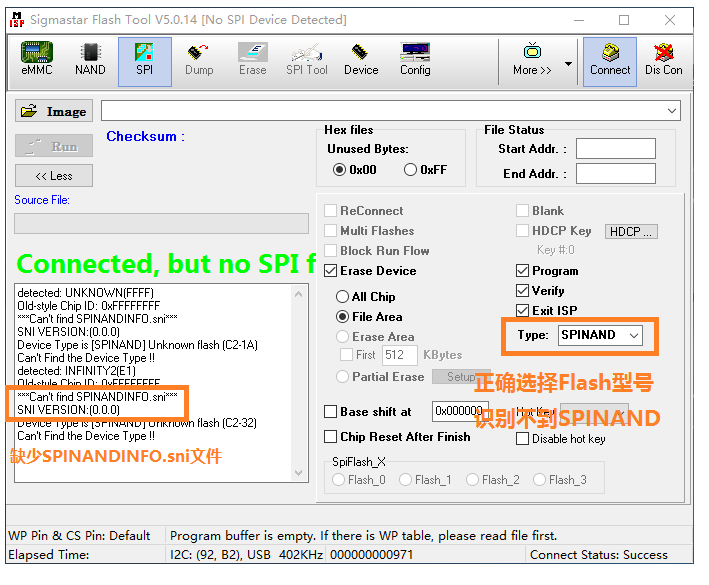Click the 'Elapsed Time:' status bar entry
This screenshot has width=709, height=585.
48,555
